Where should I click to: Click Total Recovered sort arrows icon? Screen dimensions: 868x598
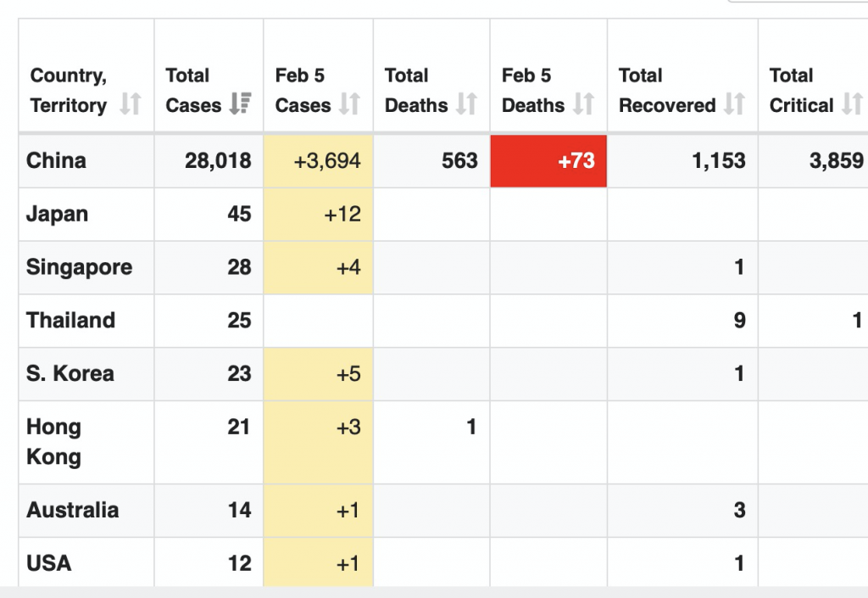[734, 104]
